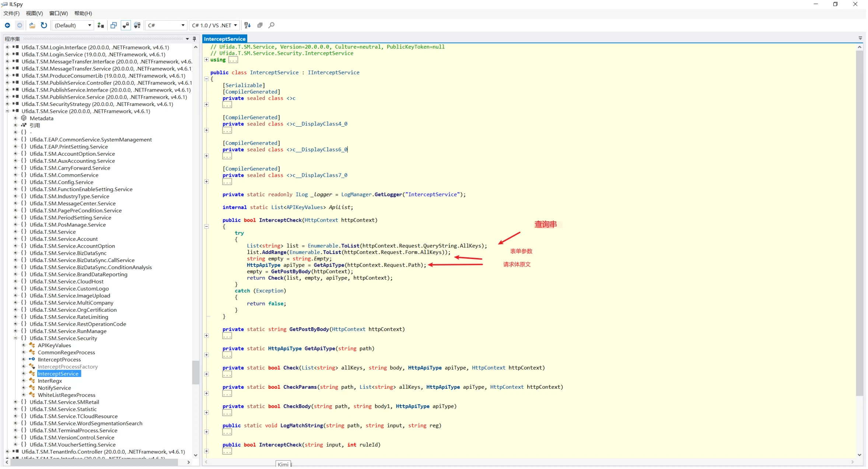Screen dimensions: 868x469
Task: Toggle show all types and members
Action: pos(137,25)
